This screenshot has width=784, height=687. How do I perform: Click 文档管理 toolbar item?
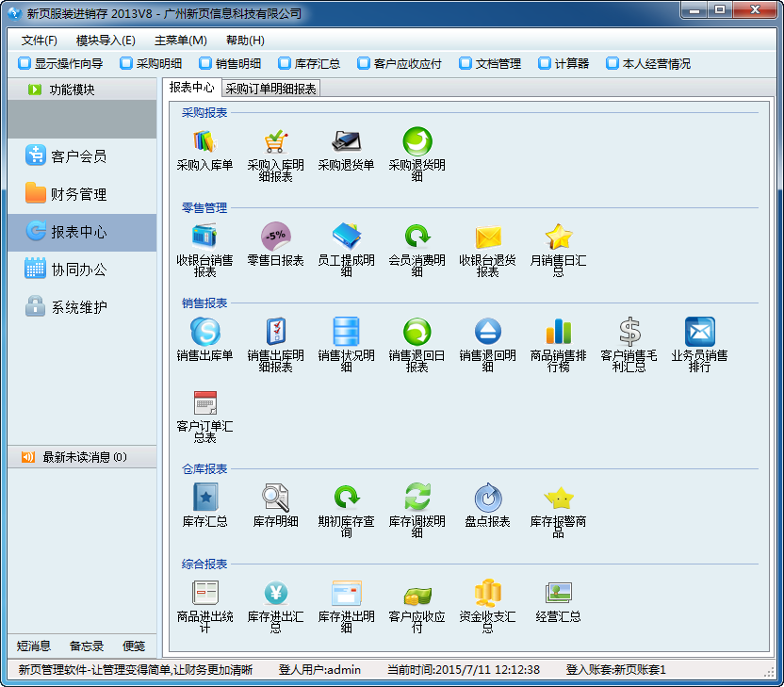tap(490, 63)
